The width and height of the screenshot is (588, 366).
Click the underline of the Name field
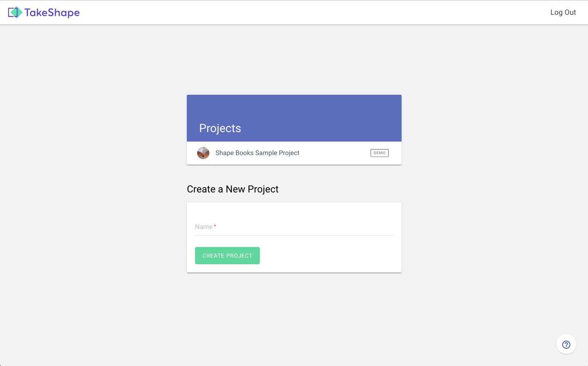coord(294,235)
